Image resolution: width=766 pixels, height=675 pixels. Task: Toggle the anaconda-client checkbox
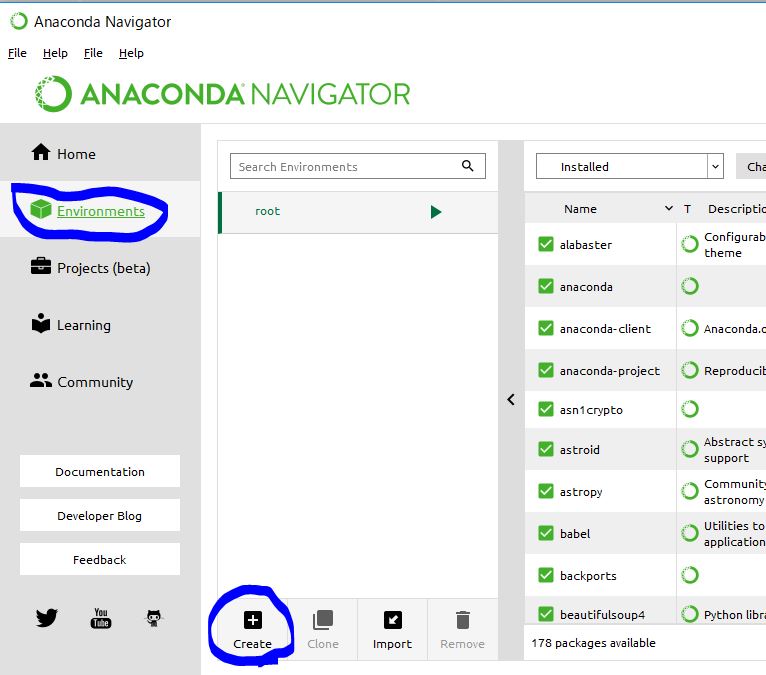(546, 328)
